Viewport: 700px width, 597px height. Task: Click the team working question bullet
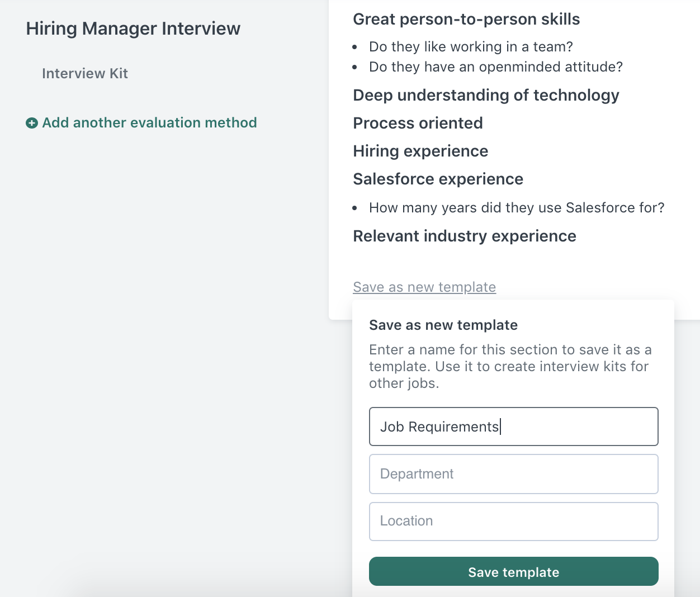coord(471,46)
